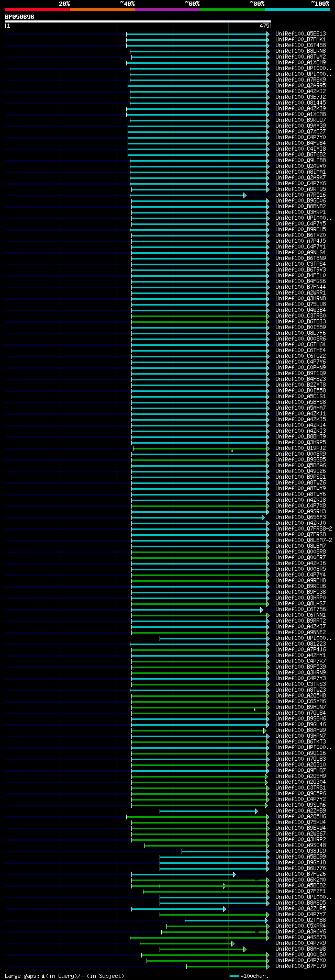Screen dimensions: 335x980
Task: Click hit label UniRef100_B7FI79
Action: pyautogui.click(x=300, y=966)
